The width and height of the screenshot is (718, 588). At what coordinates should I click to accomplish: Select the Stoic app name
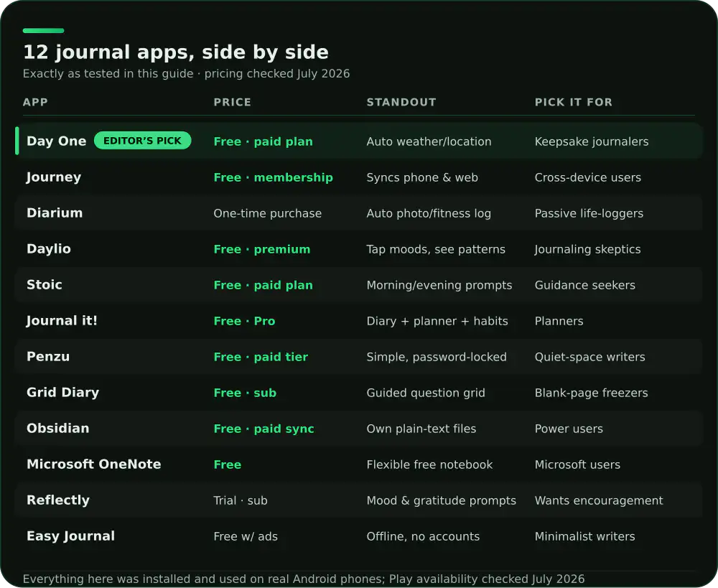45,285
